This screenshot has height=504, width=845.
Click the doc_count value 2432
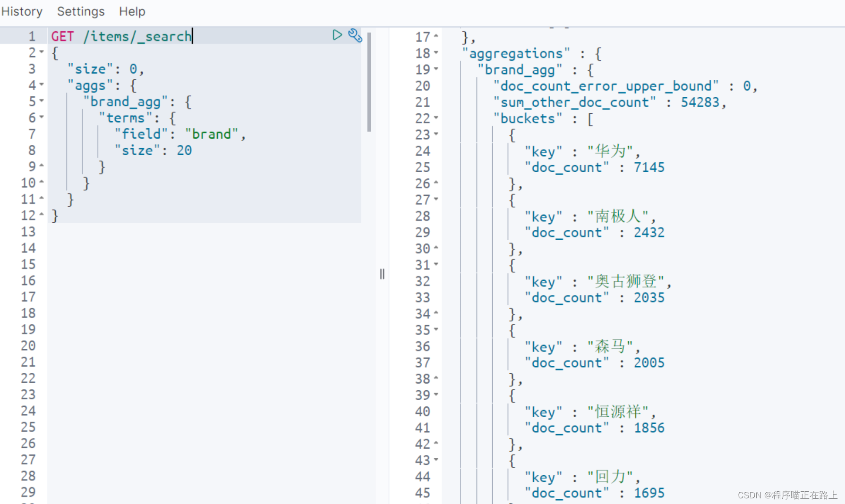649,232
